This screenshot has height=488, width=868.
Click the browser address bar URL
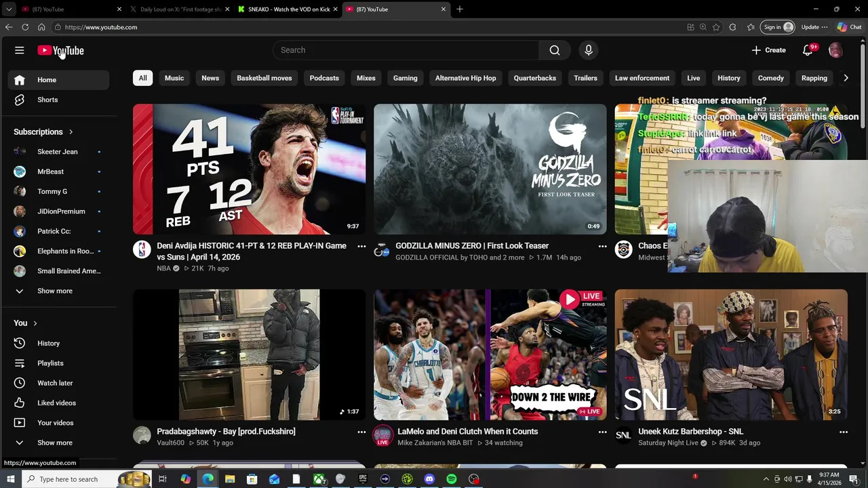(101, 27)
